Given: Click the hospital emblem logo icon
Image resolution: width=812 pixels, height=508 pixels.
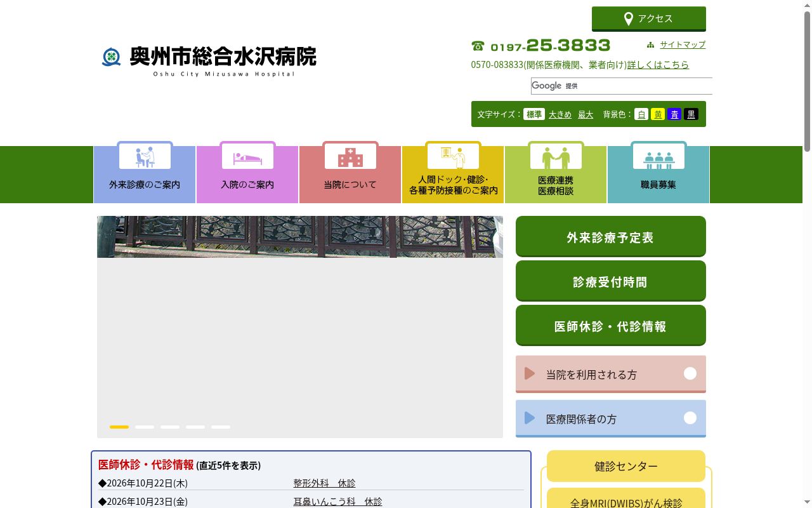Looking at the screenshot, I should (x=112, y=57).
